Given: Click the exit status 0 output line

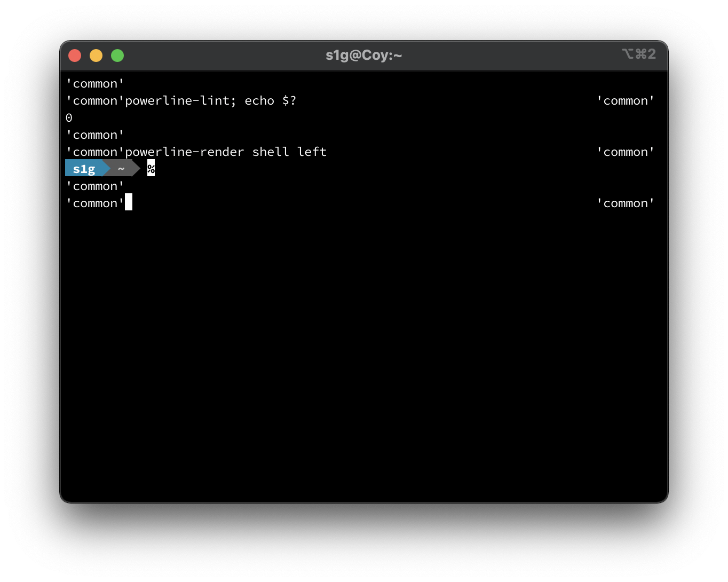Looking at the screenshot, I should (68, 117).
